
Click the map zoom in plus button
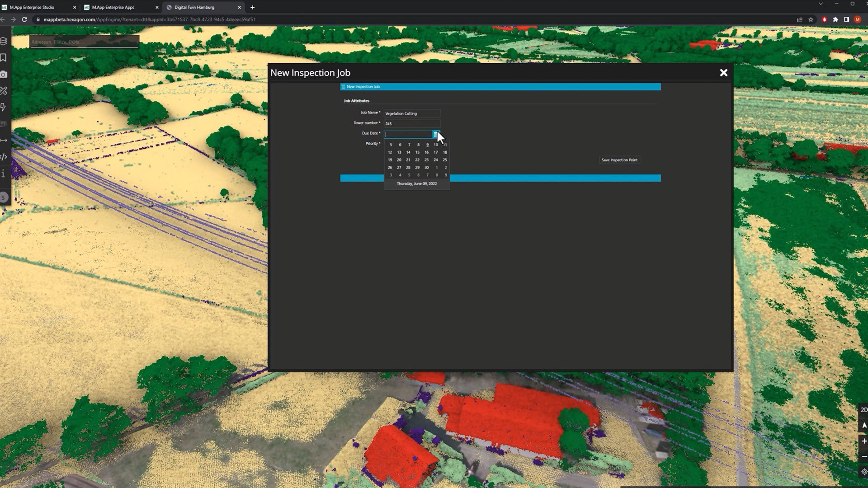click(x=863, y=441)
